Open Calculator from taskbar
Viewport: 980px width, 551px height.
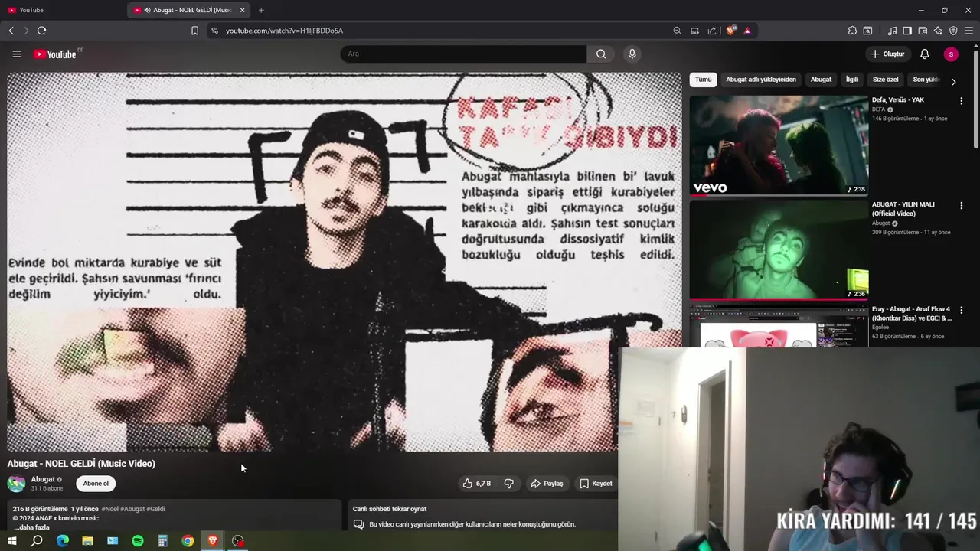tap(162, 541)
